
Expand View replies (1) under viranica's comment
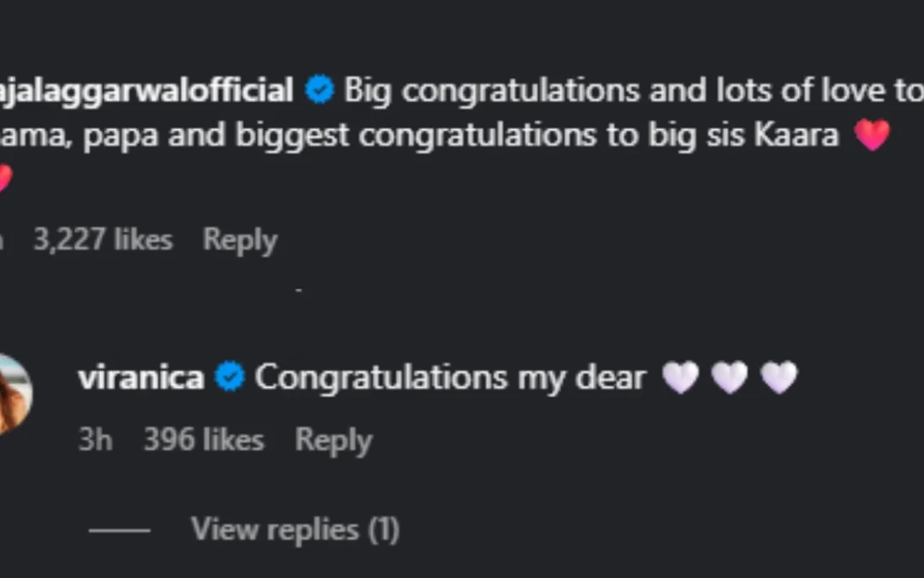click(x=296, y=529)
